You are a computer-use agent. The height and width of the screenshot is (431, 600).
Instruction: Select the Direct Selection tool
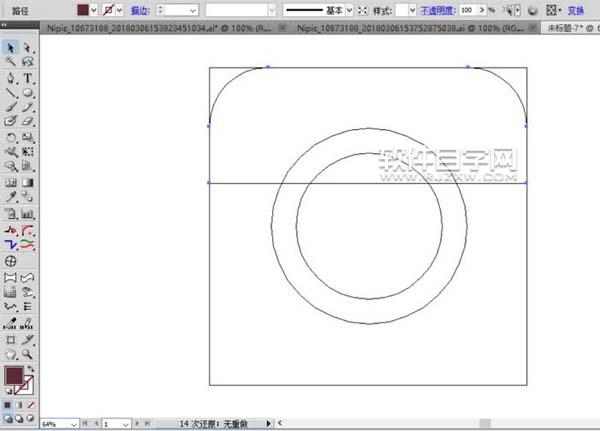click(x=28, y=47)
